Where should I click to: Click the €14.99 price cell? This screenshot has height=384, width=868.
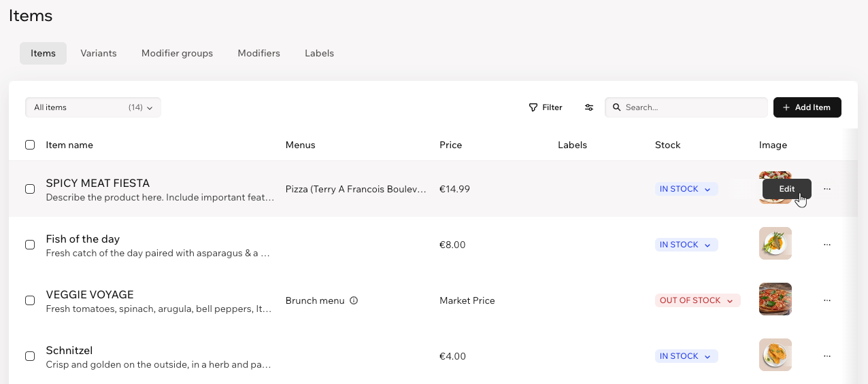(454, 189)
